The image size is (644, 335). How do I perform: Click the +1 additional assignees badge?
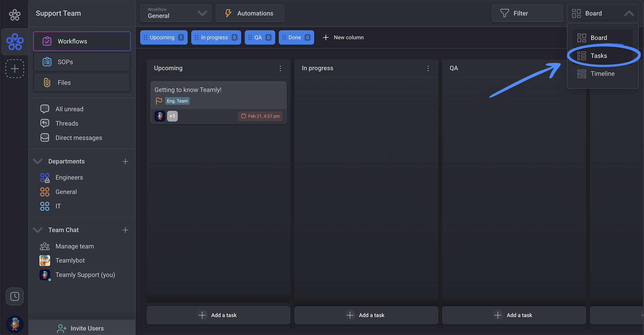[x=172, y=116]
